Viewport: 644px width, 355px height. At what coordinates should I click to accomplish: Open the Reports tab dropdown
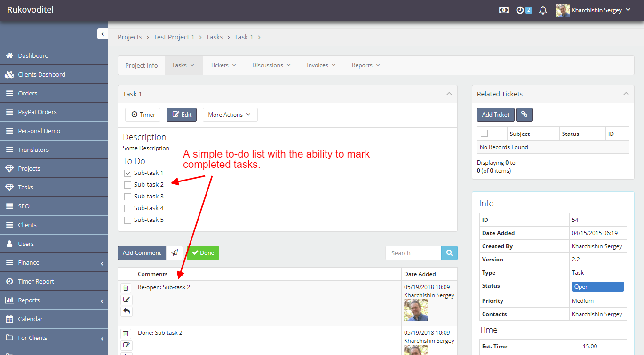366,65
